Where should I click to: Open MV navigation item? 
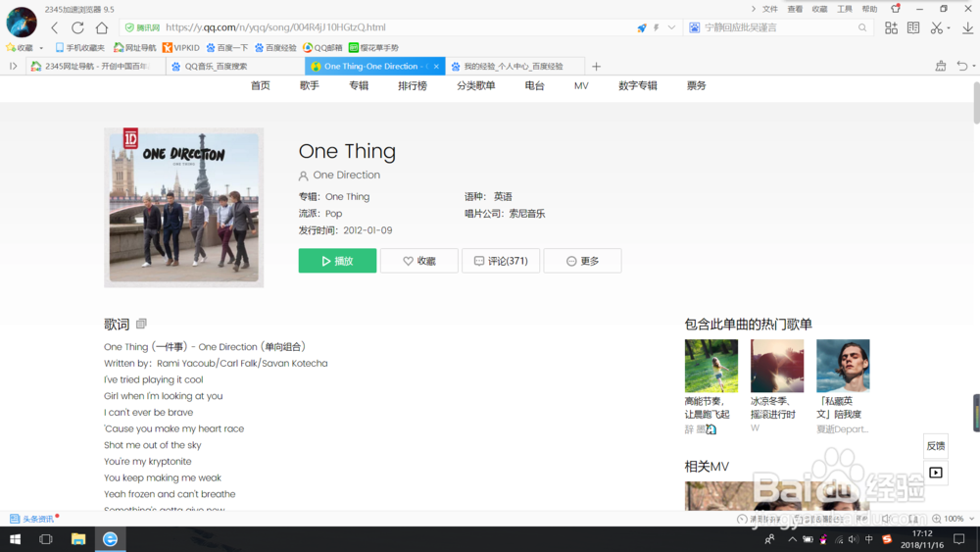point(581,85)
